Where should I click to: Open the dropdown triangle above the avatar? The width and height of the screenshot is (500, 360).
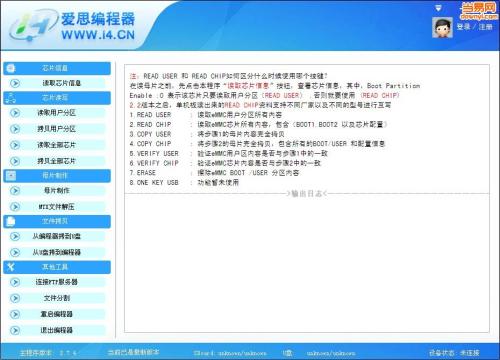(x=438, y=8)
